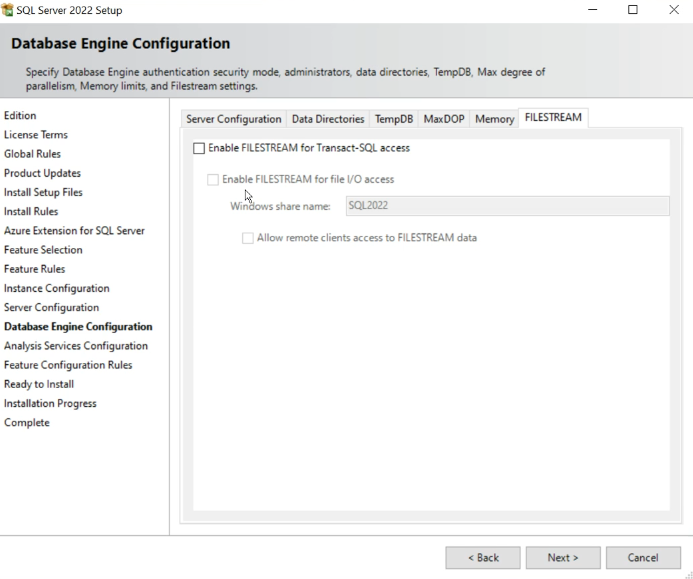Screen dimensions: 693x579
Task: Click Install Setup Files step
Action: [43, 193]
